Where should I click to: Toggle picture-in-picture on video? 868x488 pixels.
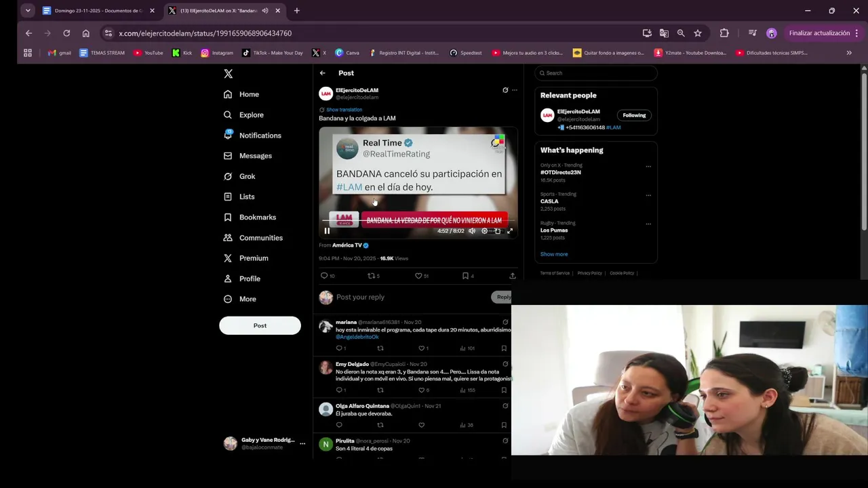tap(497, 231)
